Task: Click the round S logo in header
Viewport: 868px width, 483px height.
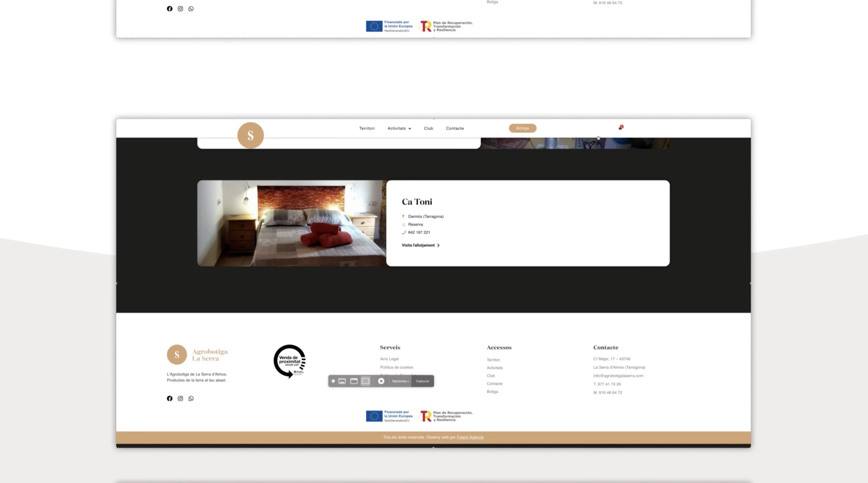Action: tap(251, 135)
